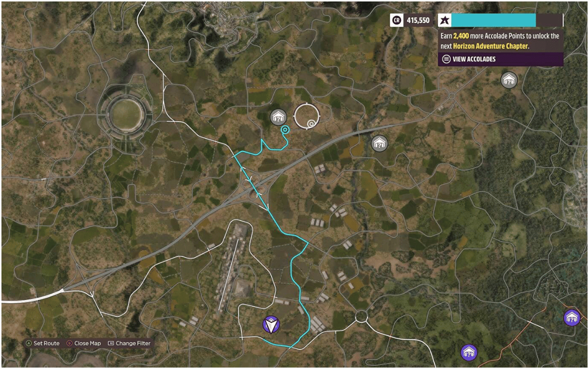Click the purple house icon at the right edge
The image size is (588, 368).
(572, 318)
